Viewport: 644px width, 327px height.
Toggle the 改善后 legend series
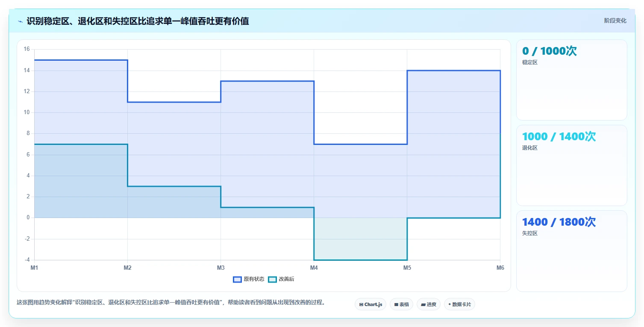pos(281,279)
